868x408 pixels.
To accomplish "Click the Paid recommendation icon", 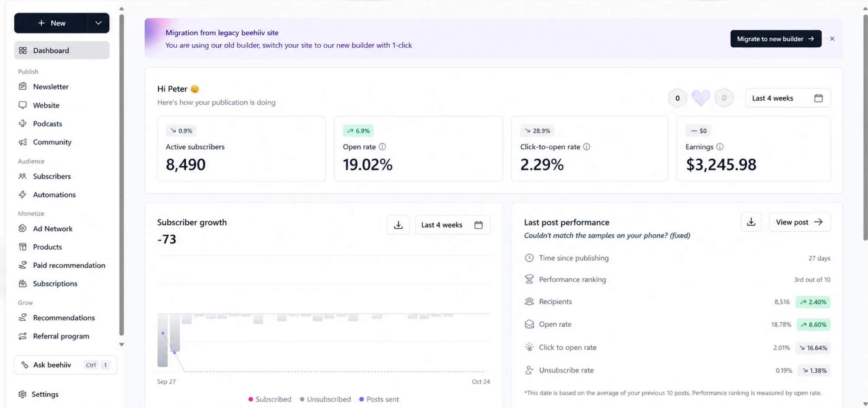I will [23, 265].
